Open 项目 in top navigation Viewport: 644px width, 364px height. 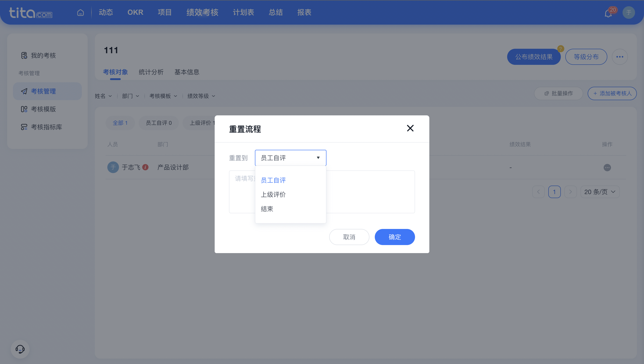point(165,12)
